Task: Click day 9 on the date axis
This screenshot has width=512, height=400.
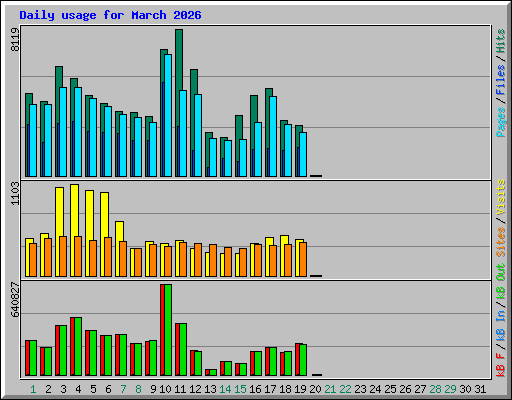Action: 153,389
